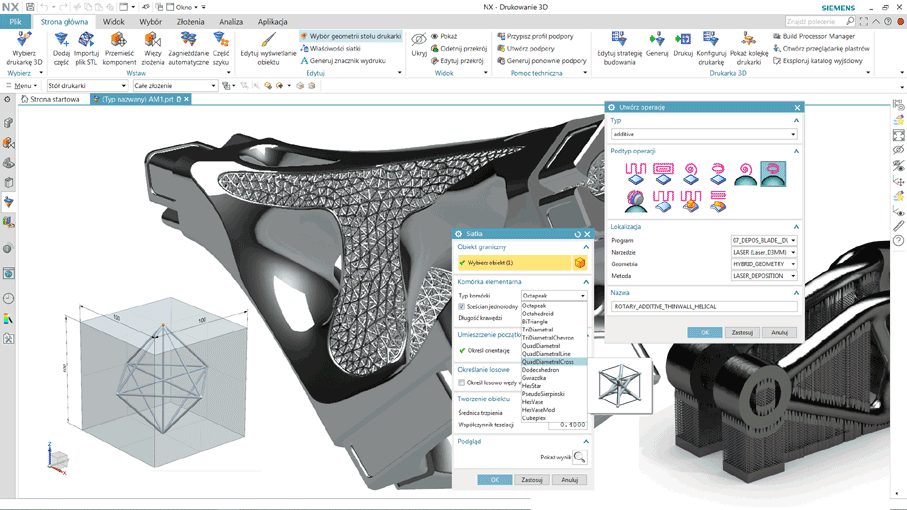Collapse Podgląd section in Siatka dialog
907x510 pixels.
(586, 441)
